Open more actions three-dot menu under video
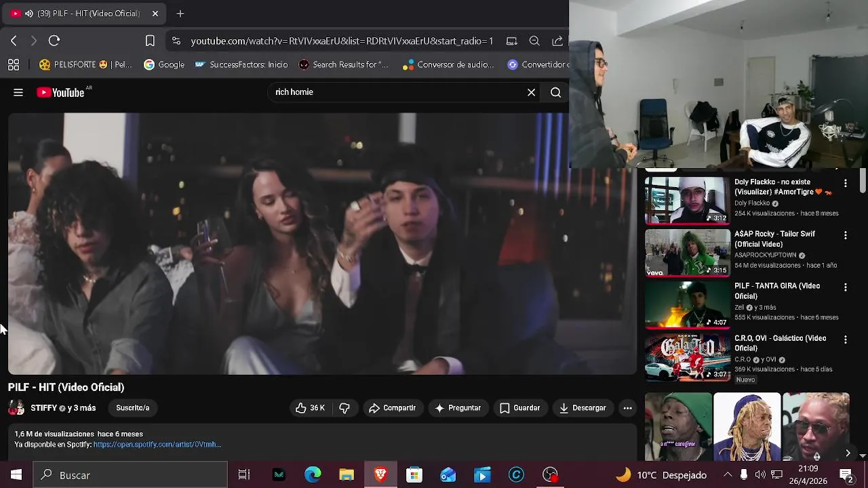 pyautogui.click(x=627, y=408)
